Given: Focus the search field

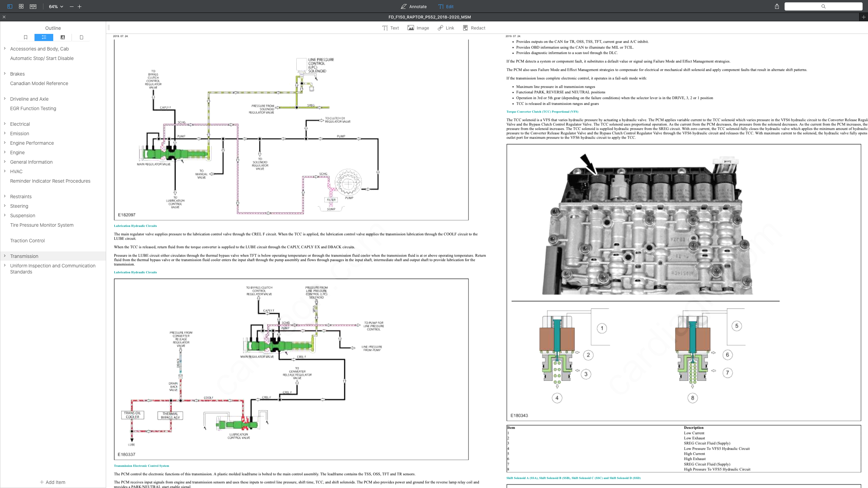Looking at the screenshot, I should click(823, 6).
